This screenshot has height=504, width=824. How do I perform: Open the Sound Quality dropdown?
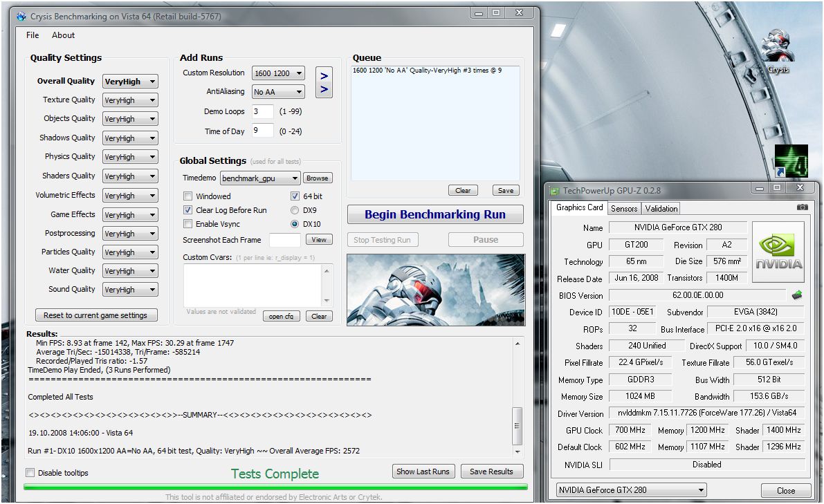[x=130, y=289]
